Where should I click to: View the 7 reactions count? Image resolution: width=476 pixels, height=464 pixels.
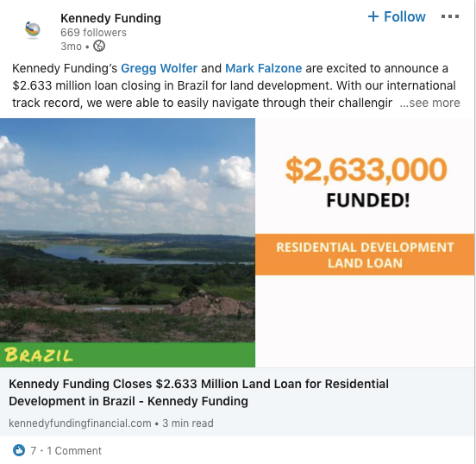(34, 451)
